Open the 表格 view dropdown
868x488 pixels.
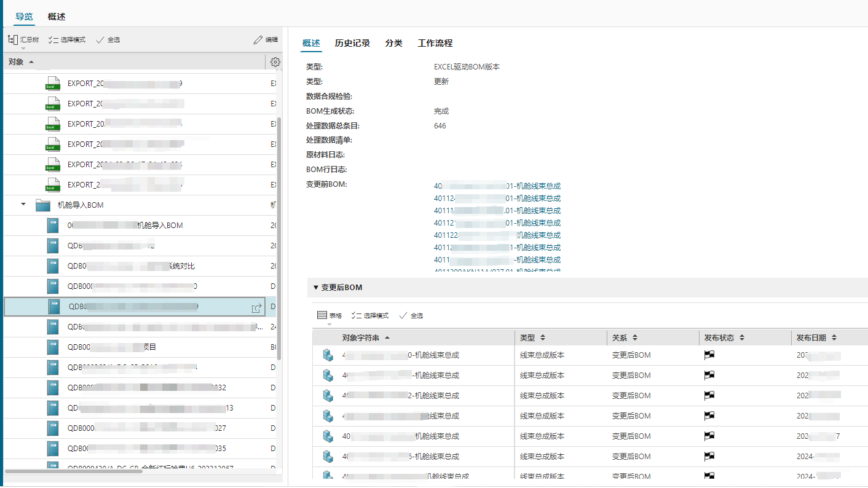(329, 315)
